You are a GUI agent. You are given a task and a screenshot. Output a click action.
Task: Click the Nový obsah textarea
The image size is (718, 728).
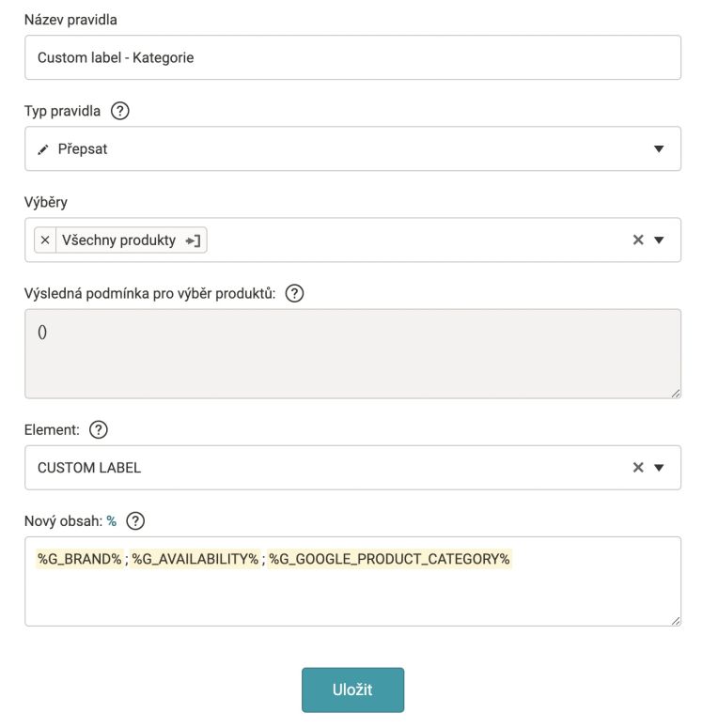pyautogui.click(x=353, y=581)
